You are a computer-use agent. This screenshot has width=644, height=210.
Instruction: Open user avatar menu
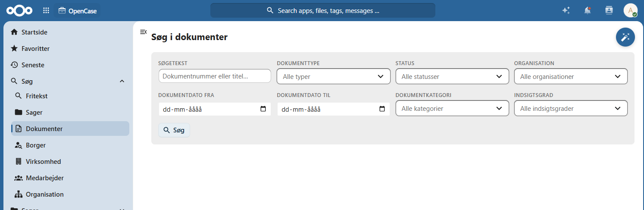tap(631, 10)
